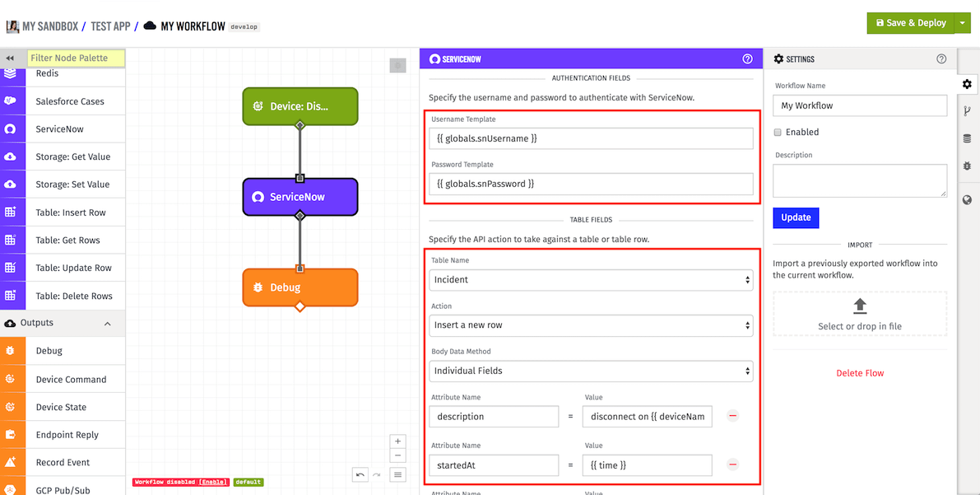Zoom out on the workflow canvas
The width and height of the screenshot is (980, 495).
pyautogui.click(x=397, y=455)
